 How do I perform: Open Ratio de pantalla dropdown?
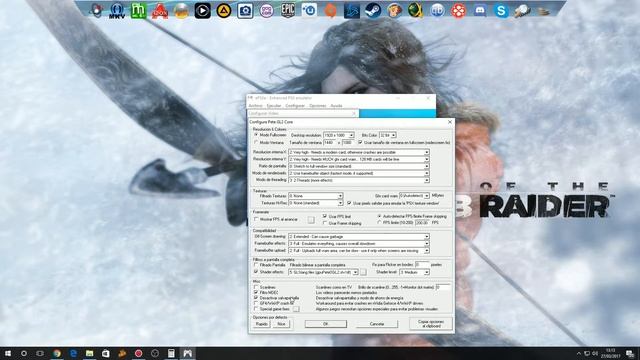pos(359,166)
